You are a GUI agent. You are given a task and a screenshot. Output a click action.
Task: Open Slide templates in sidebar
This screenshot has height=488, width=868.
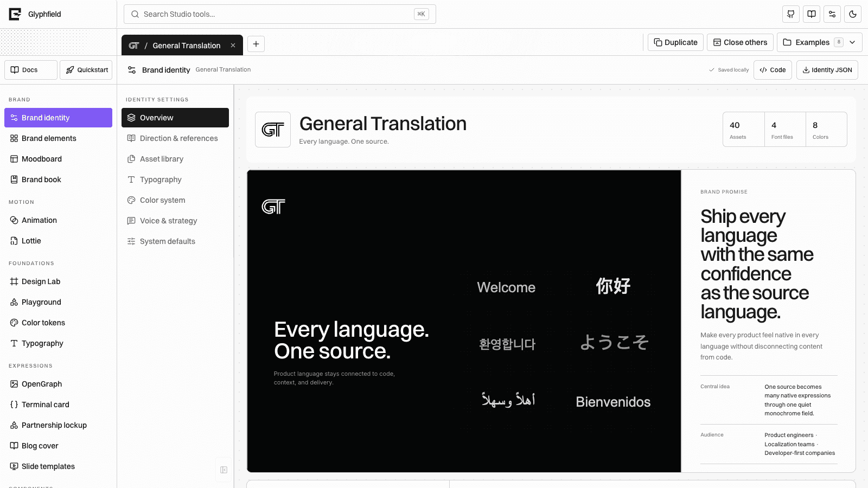(x=58, y=466)
